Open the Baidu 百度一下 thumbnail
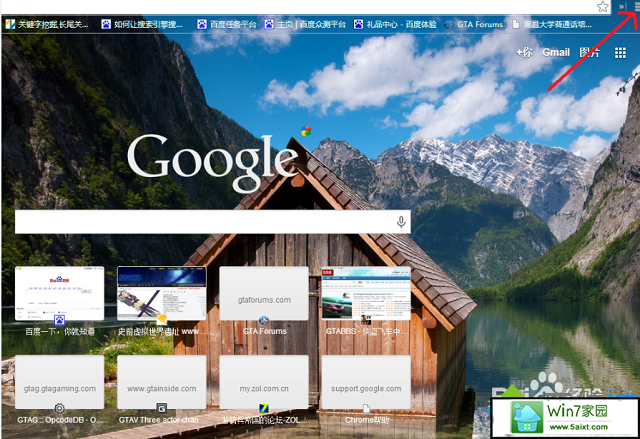The image size is (640, 439). click(x=60, y=293)
